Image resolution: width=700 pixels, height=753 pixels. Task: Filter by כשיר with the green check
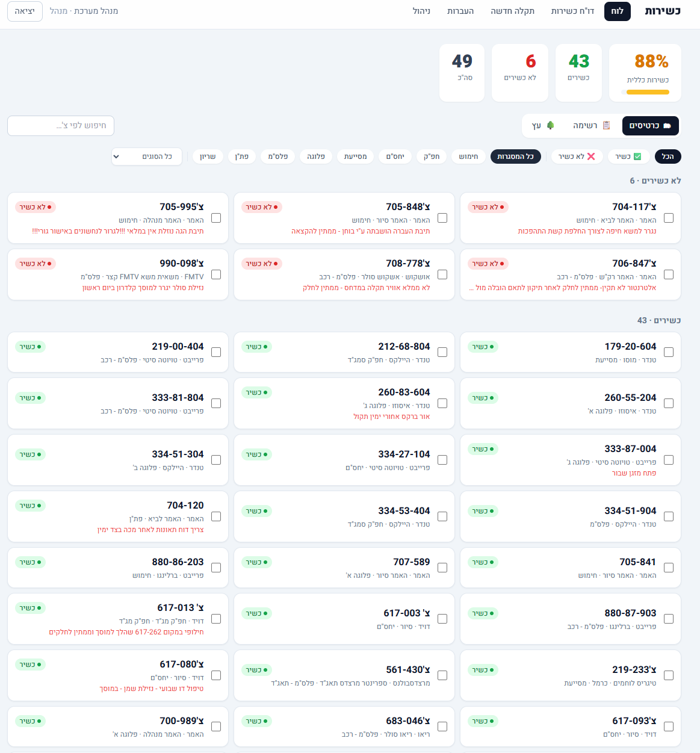(628, 156)
